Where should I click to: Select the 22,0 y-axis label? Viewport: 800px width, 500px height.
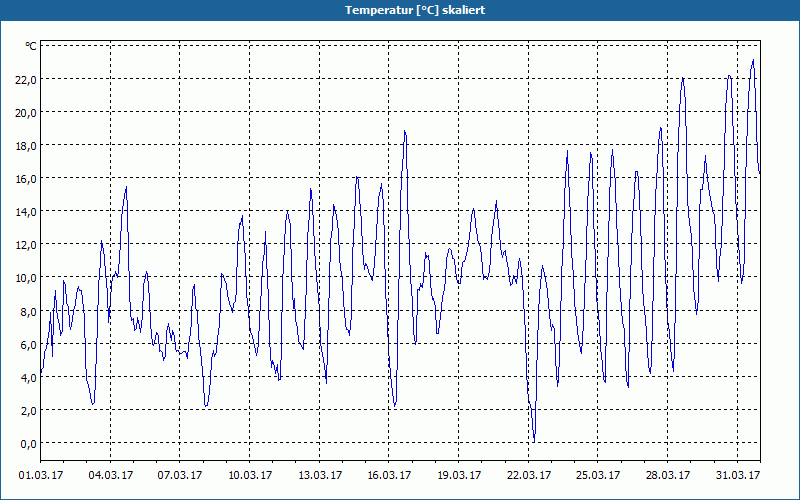click(28, 80)
